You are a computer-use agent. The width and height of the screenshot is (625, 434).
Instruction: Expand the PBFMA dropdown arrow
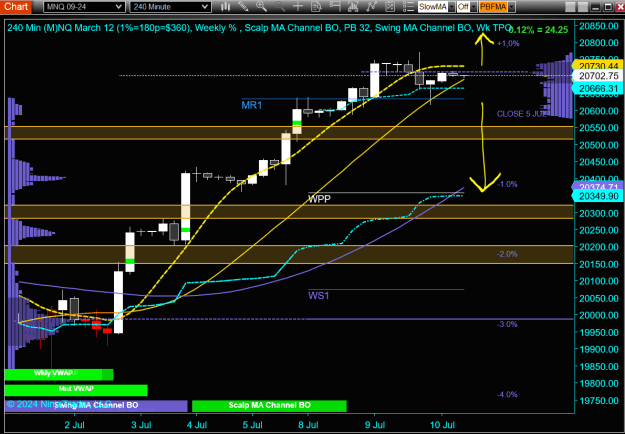[x=511, y=7]
